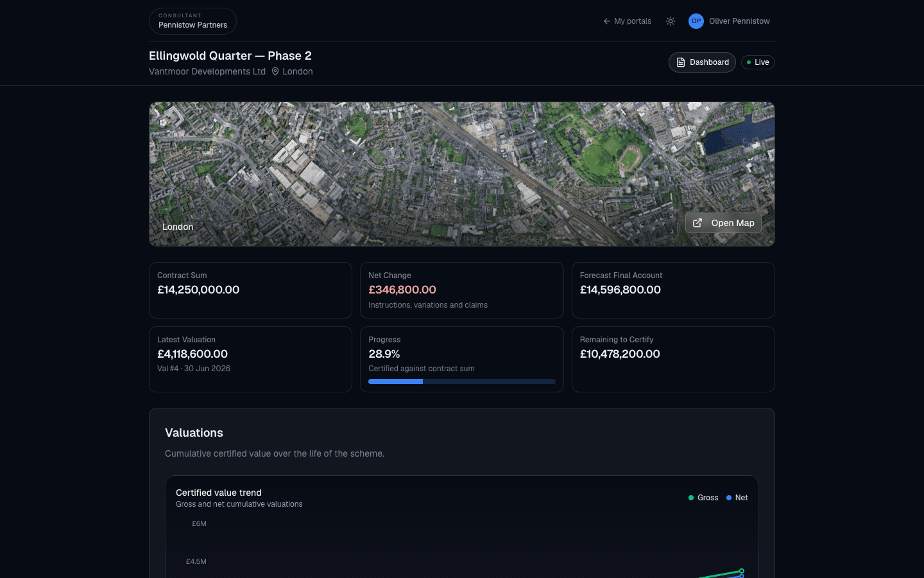Click the external link icon on Open Map
This screenshot has width=924, height=578.
click(697, 223)
